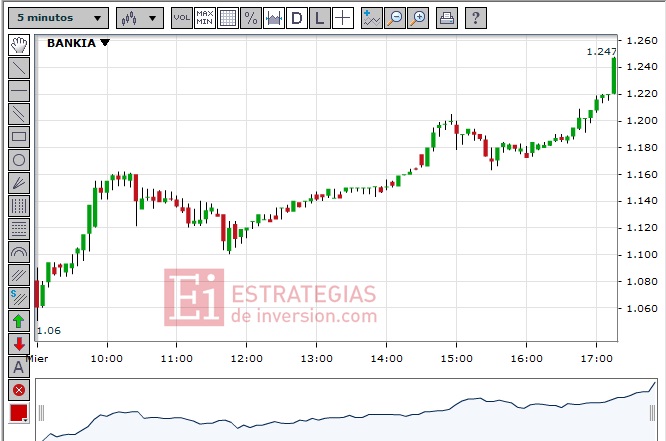
Task: Select the circle drawing tool
Action: pyautogui.click(x=19, y=160)
